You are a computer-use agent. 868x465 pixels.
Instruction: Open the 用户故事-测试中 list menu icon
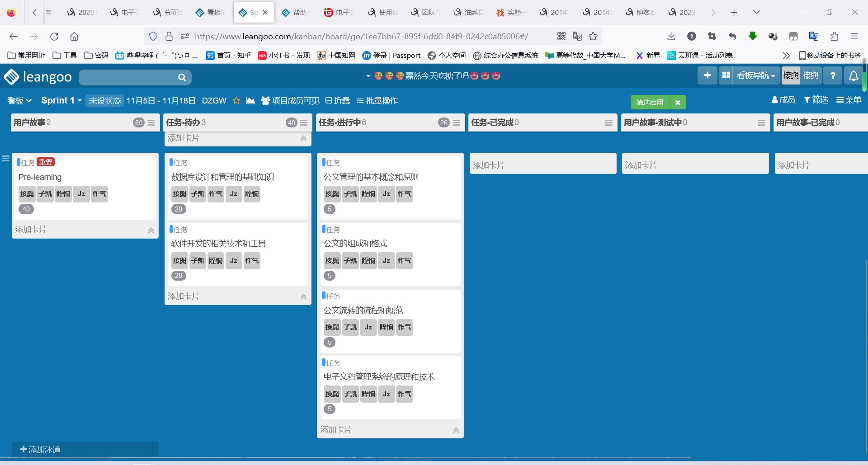point(761,122)
